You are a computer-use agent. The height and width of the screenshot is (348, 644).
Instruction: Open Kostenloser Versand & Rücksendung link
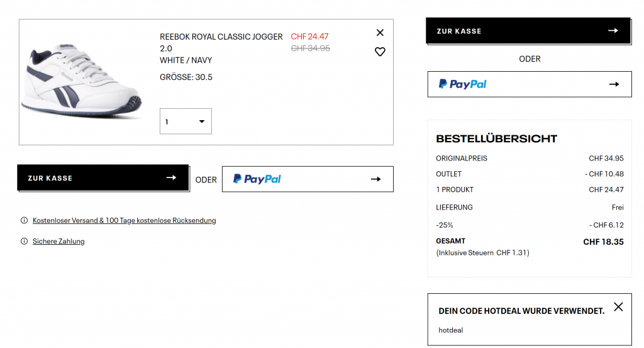click(x=125, y=221)
